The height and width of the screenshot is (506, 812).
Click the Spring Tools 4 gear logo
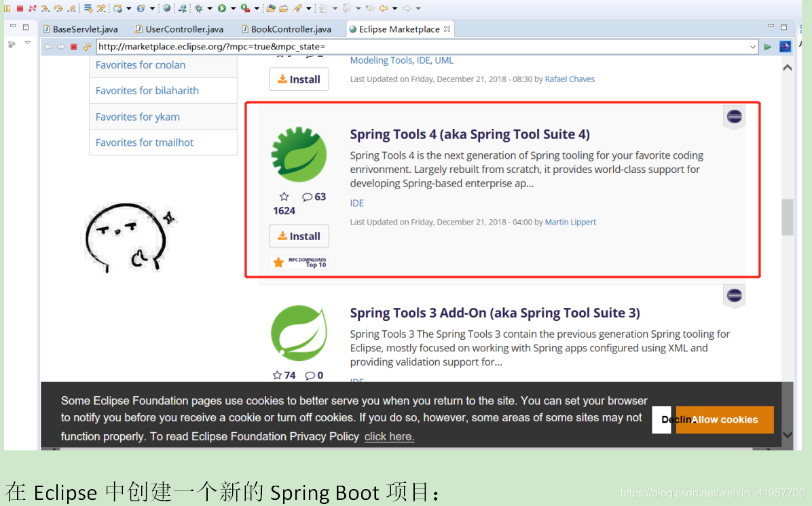click(299, 154)
